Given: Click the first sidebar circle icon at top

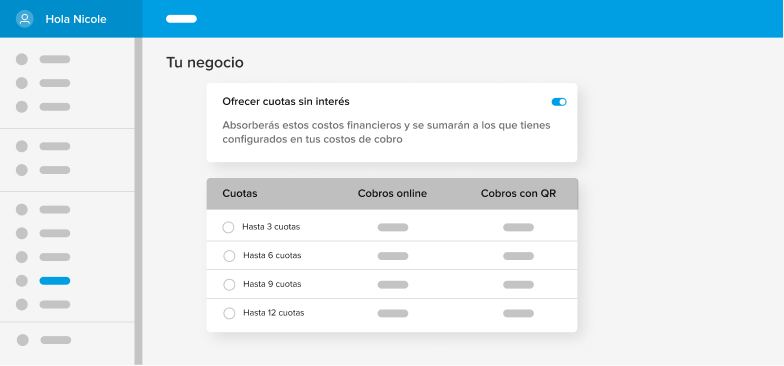Looking at the screenshot, I should 22,60.
